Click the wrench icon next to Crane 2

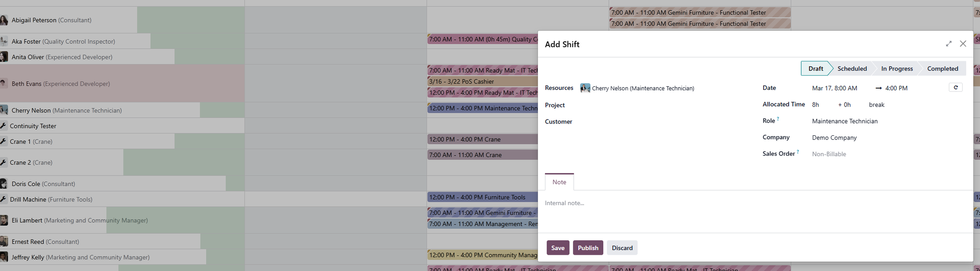point(4,162)
